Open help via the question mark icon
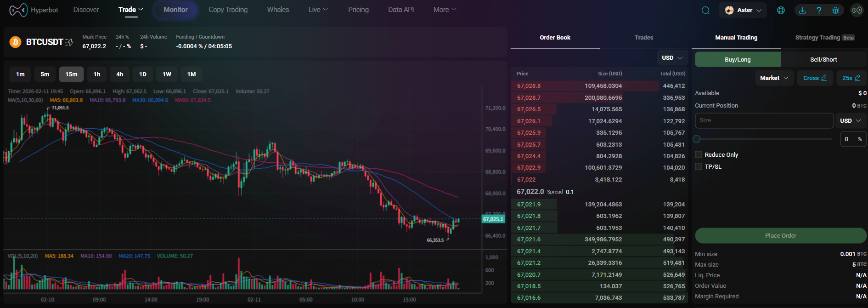The height and width of the screenshot is (308, 868). click(x=819, y=10)
